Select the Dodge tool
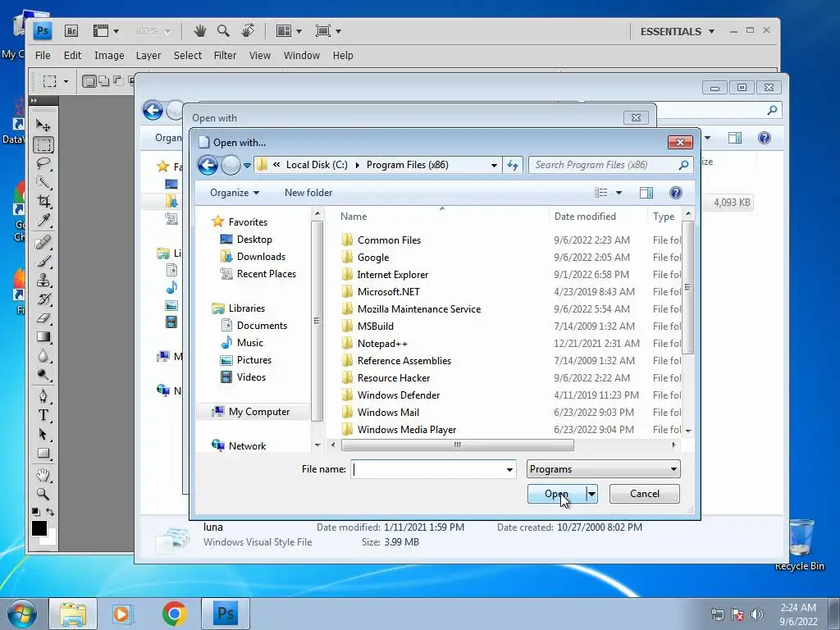This screenshot has width=840, height=630. [x=43, y=375]
